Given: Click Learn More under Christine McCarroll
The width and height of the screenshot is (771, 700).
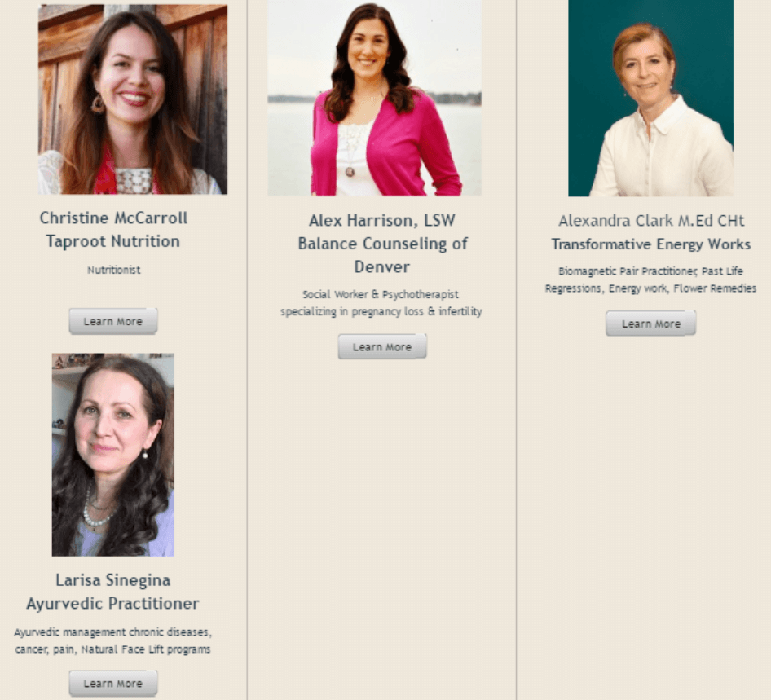Looking at the screenshot, I should point(113,322).
